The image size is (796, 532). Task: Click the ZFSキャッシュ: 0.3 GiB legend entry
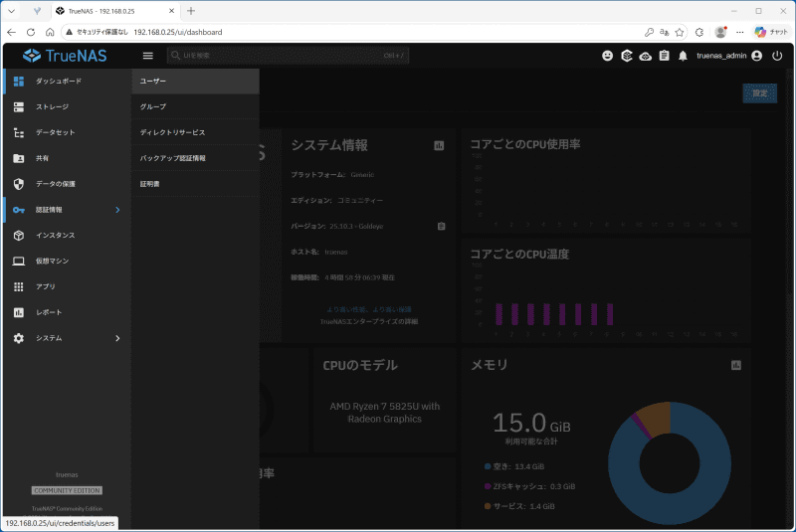point(529,486)
